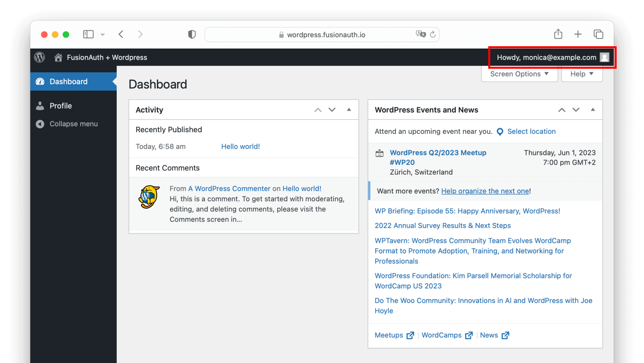Click the Select location link
Screen dimensions: 644x363
[x=531, y=131]
